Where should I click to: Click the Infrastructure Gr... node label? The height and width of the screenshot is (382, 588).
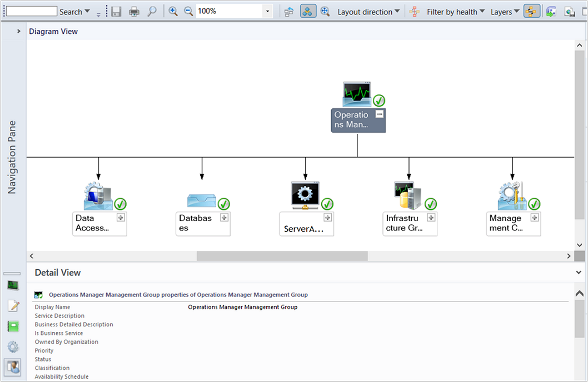pyautogui.click(x=404, y=223)
